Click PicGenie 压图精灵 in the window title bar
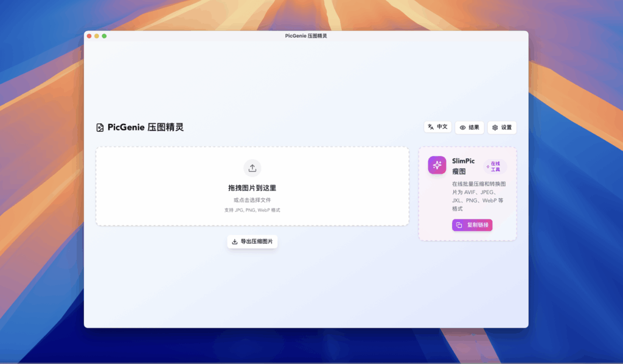The image size is (623, 364). [307, 35]
